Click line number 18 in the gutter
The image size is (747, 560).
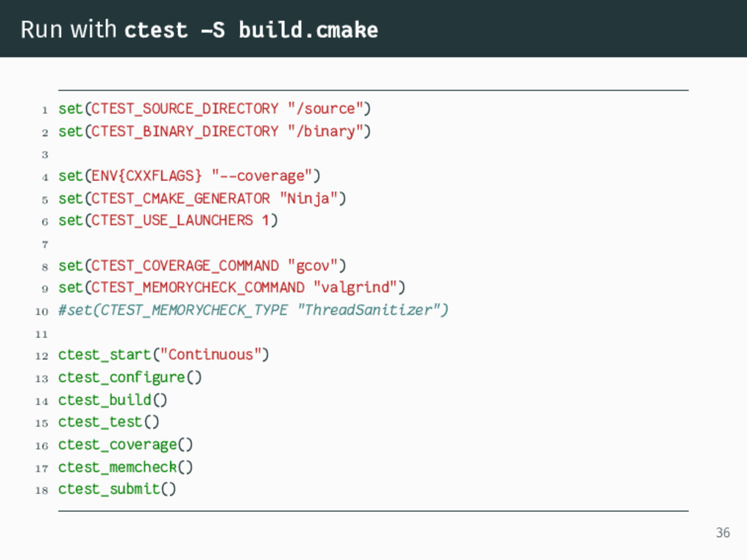pyautogui.click(x=42, y=490)
